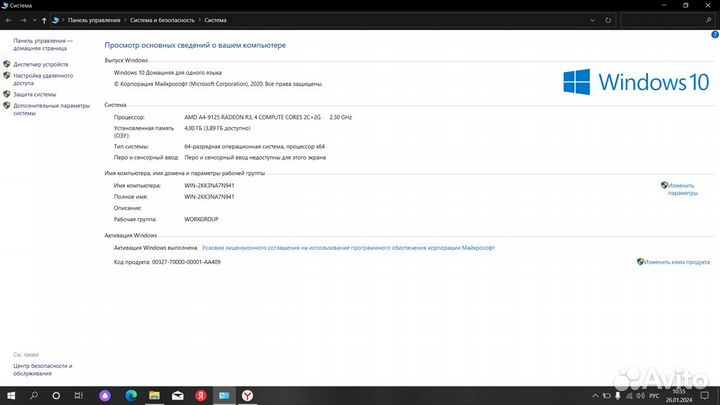Select the System window taskbar icon
Screen dimensions: 720x405
tap(224, 395)
